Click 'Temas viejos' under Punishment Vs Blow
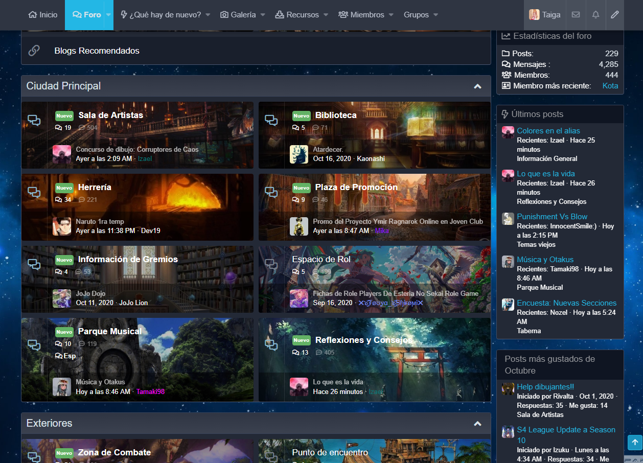Image resolution: width=644 pixels, height=464 pixels. pyautogui.click(x=536, y=245)
